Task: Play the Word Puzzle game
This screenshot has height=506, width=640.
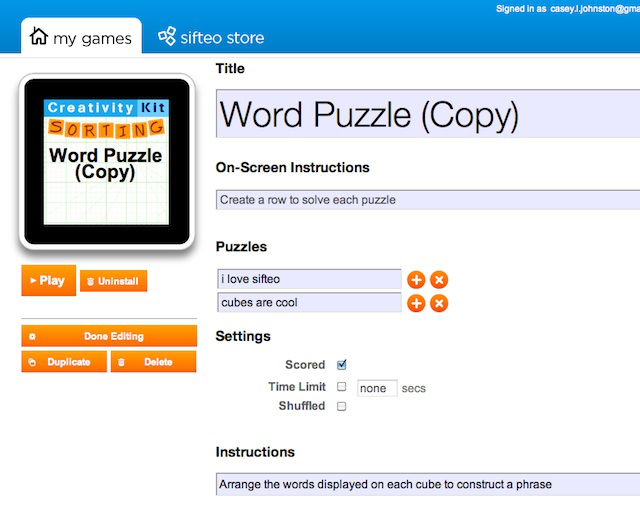Action: (x=49, y=280)
